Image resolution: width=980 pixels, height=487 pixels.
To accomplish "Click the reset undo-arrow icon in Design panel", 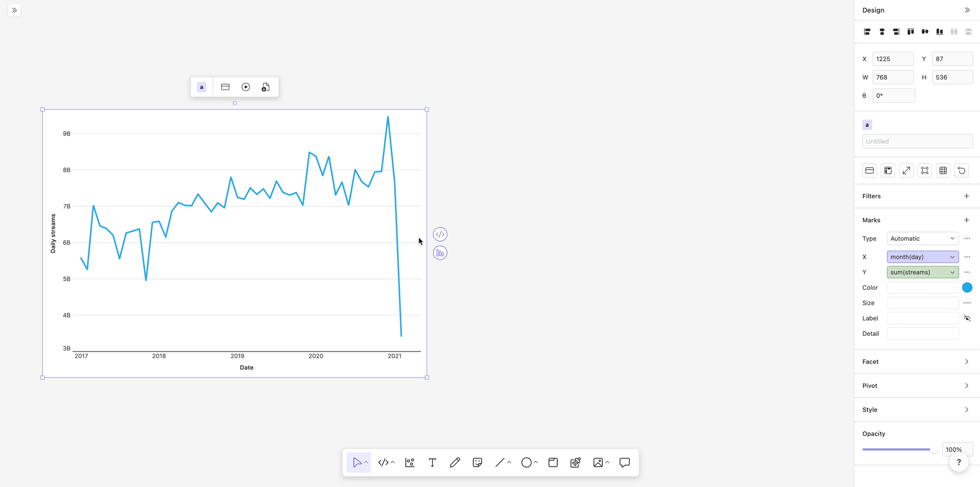I will pyautogui.click(x=962, y=171).
